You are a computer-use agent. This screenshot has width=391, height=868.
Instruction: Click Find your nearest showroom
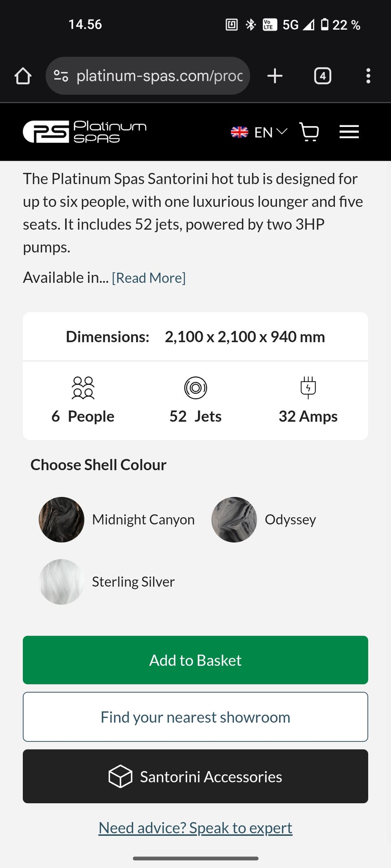tap(195, 717)
